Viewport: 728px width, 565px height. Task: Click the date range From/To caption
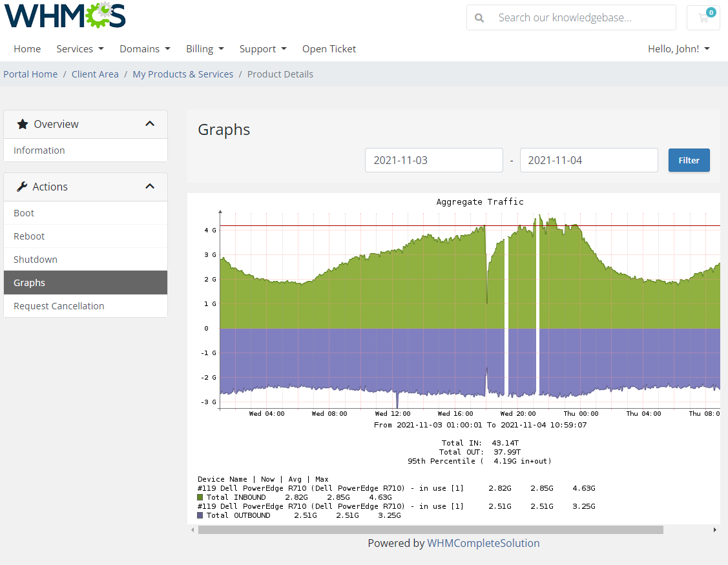pyautogui.click(x=480, y=425)
